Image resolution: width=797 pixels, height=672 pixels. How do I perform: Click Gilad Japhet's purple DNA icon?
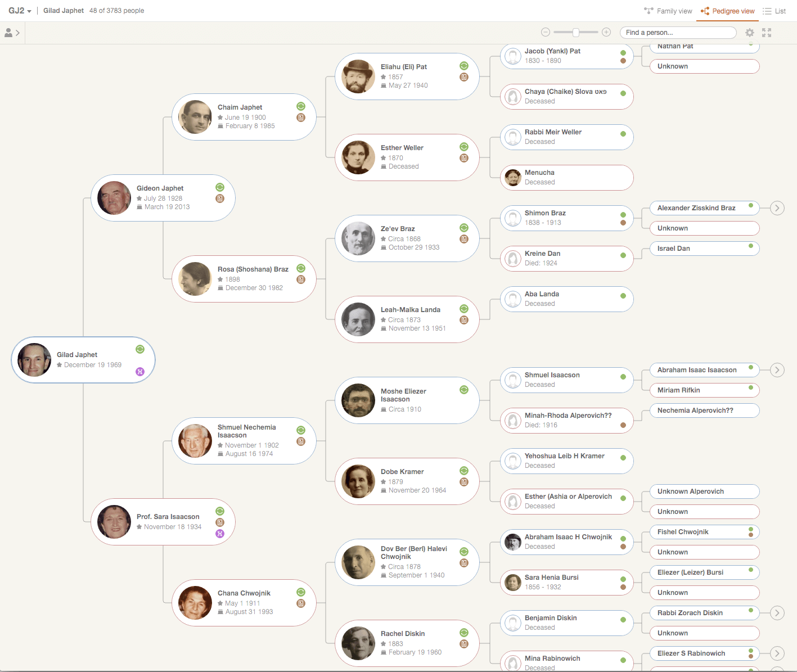(140, 372)
